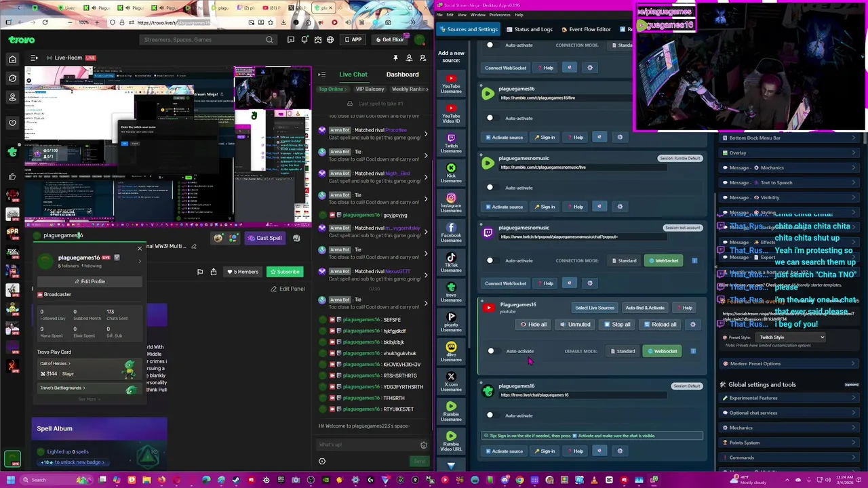Add an Instagram Username source
This screenshot has width=868, height=488.
[451, 202]
